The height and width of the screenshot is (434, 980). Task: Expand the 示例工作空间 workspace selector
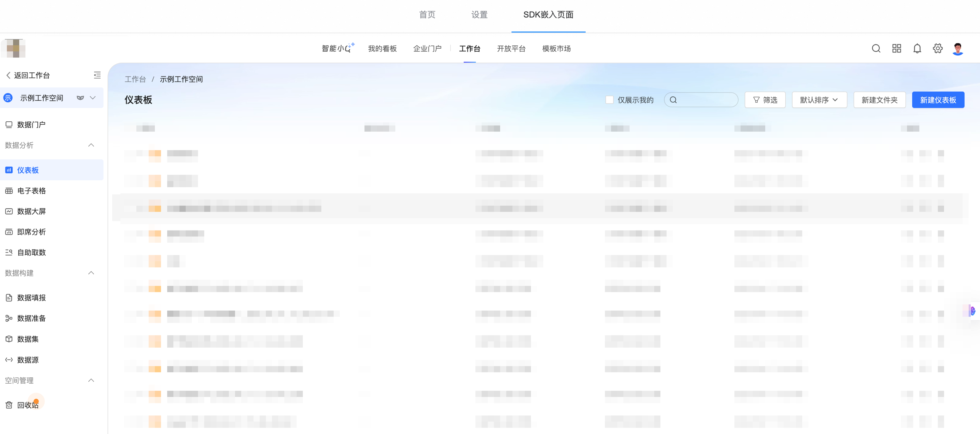click(x=93, y=98)
